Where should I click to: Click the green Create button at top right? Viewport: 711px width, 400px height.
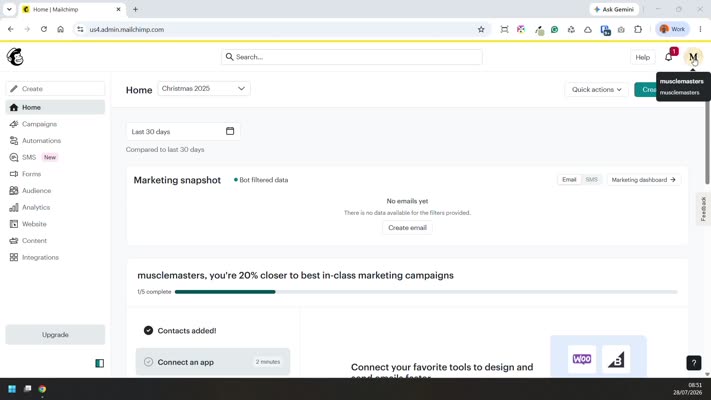[x=646, y=89]
